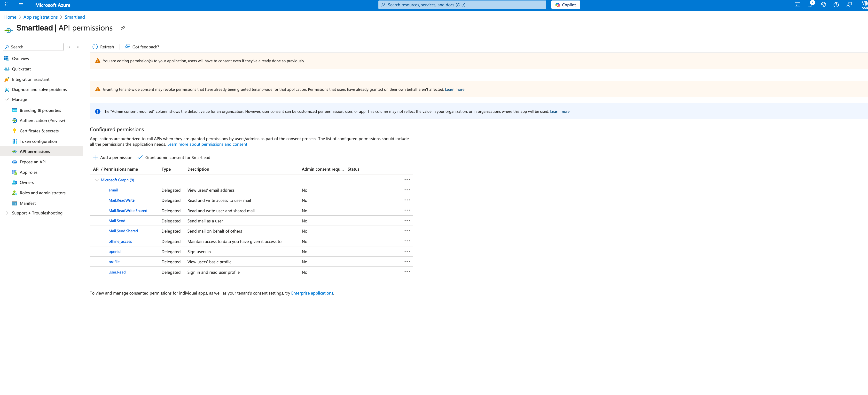Collapse the sidebar with double chevron
The image size is (868, 395).
[78, 47]
